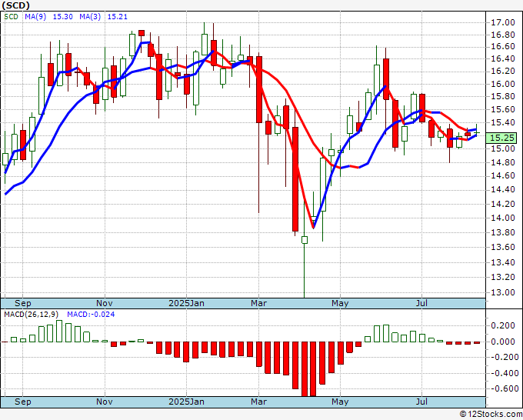
Task: Click the 14.20 price axis label
Action: click(x=503, y=204)
